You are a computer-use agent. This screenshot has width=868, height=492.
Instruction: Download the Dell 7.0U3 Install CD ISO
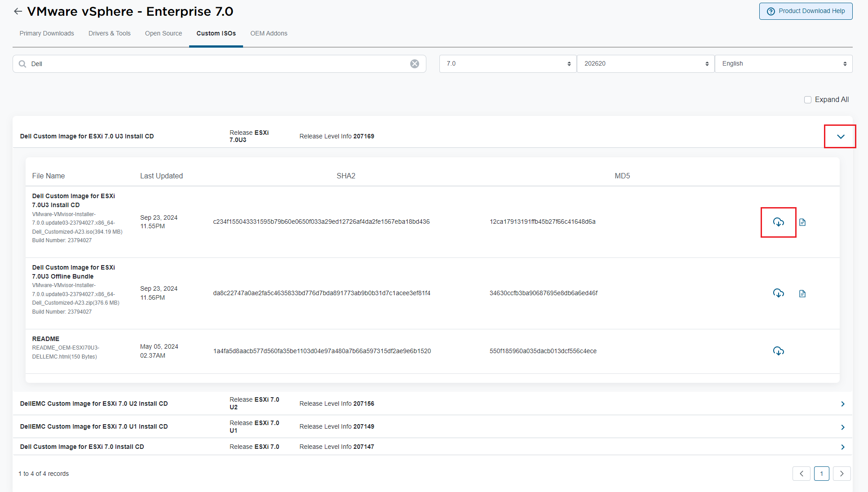point(779,222)
